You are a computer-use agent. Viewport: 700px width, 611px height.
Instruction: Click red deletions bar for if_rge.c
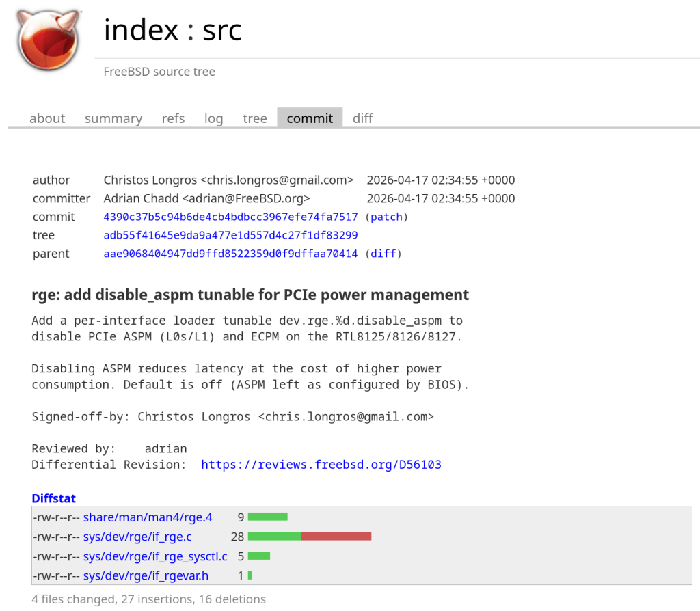[x=336, y=537]
